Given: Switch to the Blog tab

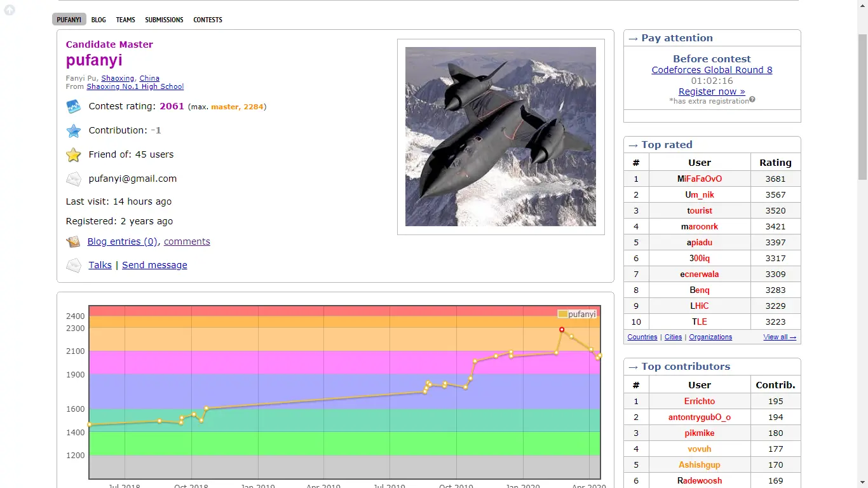Looking at the screenshot, I should (x=98, y=20).
